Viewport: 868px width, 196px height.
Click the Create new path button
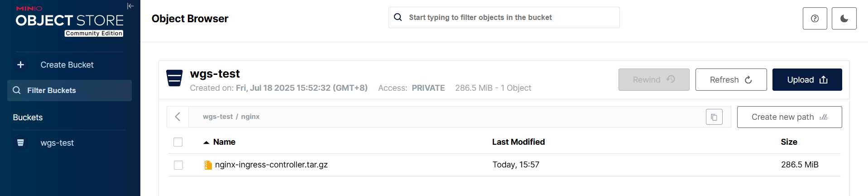pyautogui.click(x=789, y=117)
